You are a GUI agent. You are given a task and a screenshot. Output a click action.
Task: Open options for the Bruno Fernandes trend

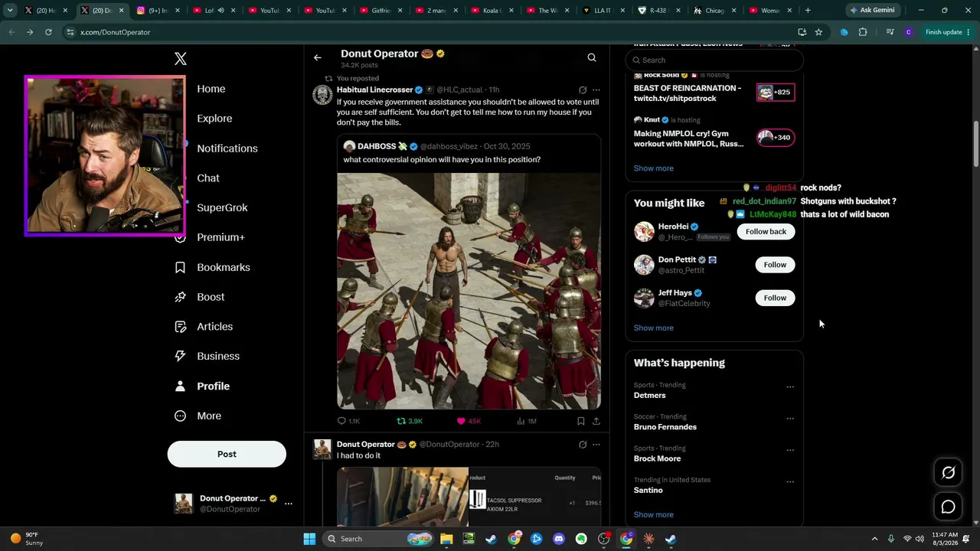[x=790, y=419]
